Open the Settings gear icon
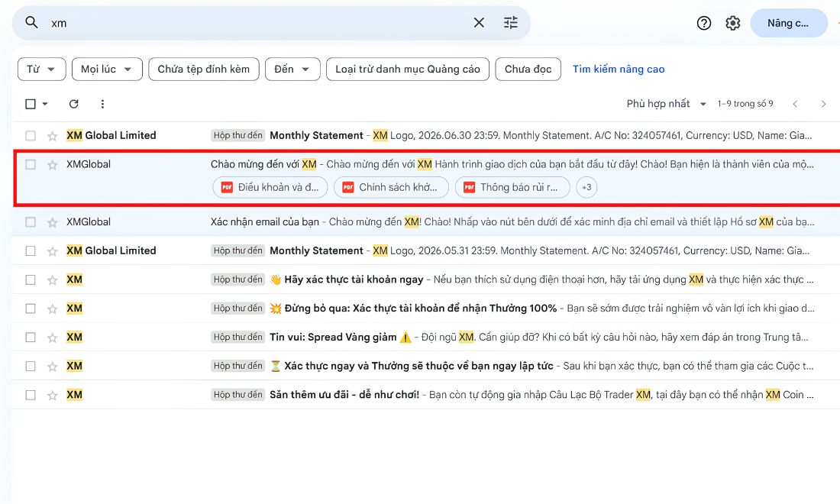The height and width of the screenshot is (504, 840). click(733, 23)
